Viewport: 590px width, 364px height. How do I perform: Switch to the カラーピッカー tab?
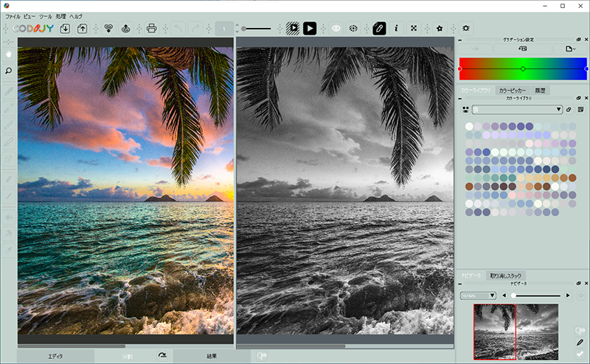512,90
